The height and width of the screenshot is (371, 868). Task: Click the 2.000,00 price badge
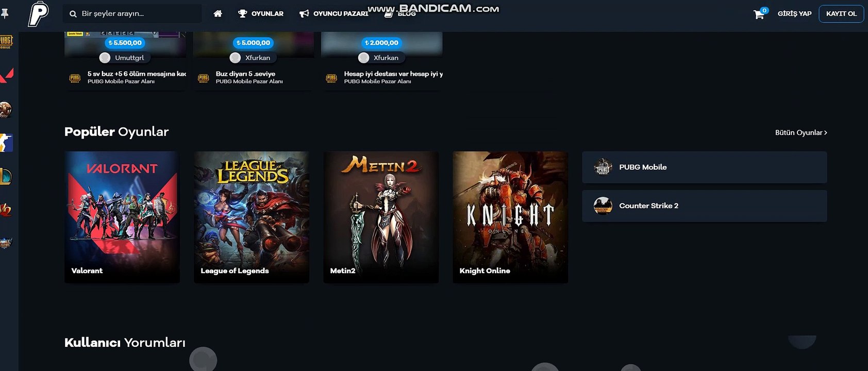tap(381, 43)
